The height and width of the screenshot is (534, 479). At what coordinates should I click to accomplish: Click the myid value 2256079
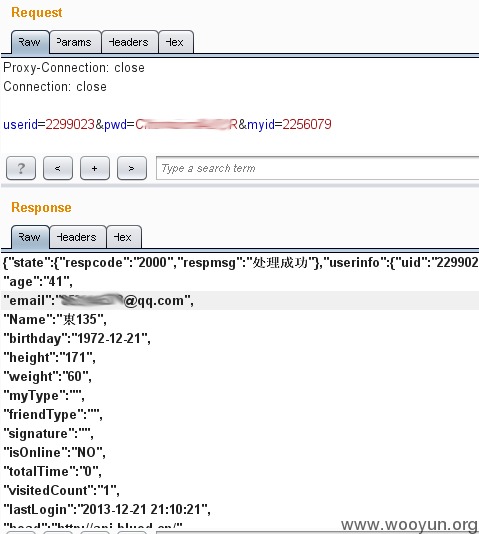pos(307,124)
